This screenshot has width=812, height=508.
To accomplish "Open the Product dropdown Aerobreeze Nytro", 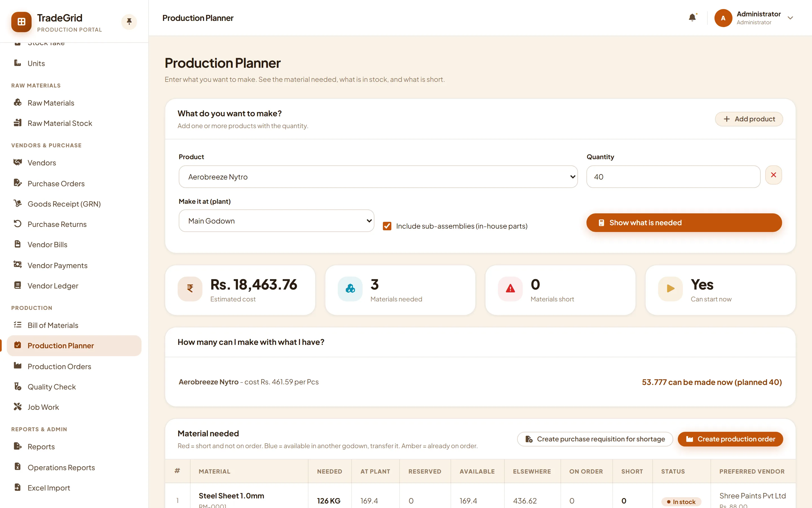I will (x=378, y=177).
